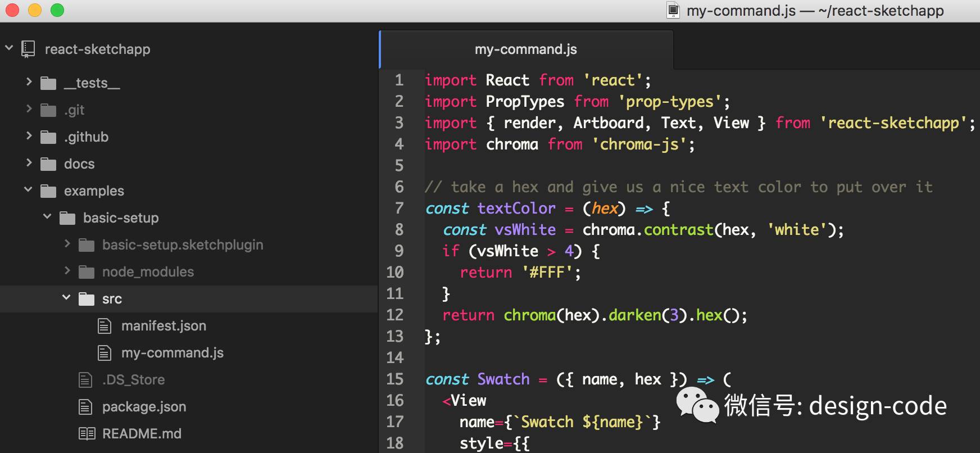Open README.md from the tree
This screenshot has width=980, height=453.
coord(142,434)
